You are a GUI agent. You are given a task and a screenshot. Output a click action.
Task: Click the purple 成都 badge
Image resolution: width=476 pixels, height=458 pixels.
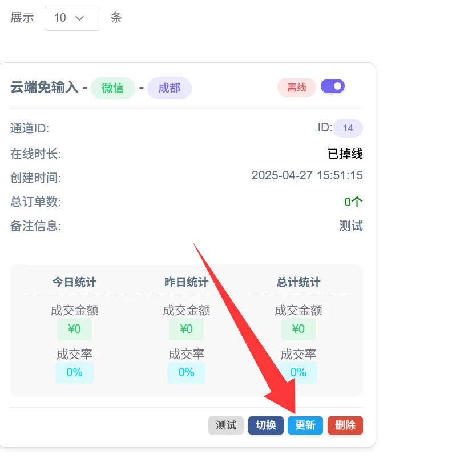pyautogui.click(x=170, y=88)
